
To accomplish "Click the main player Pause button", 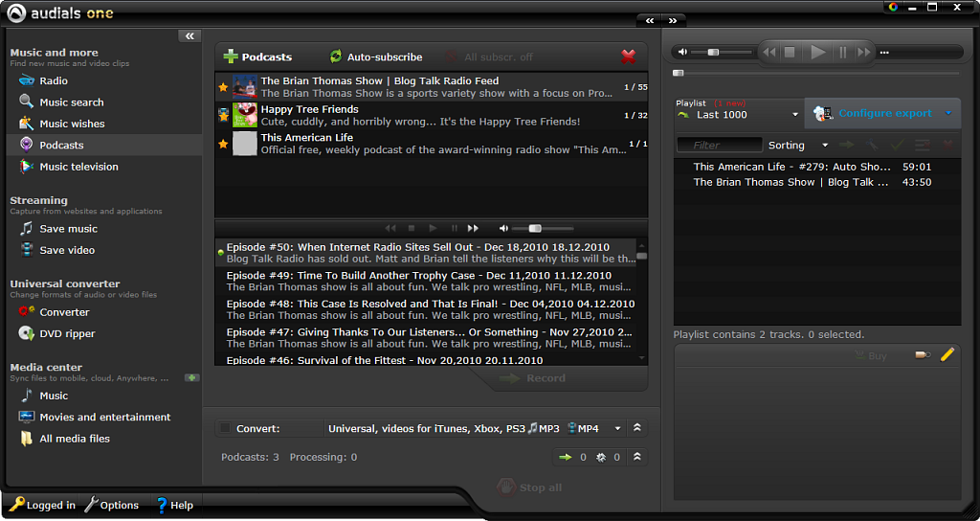I will click(842, 53).
